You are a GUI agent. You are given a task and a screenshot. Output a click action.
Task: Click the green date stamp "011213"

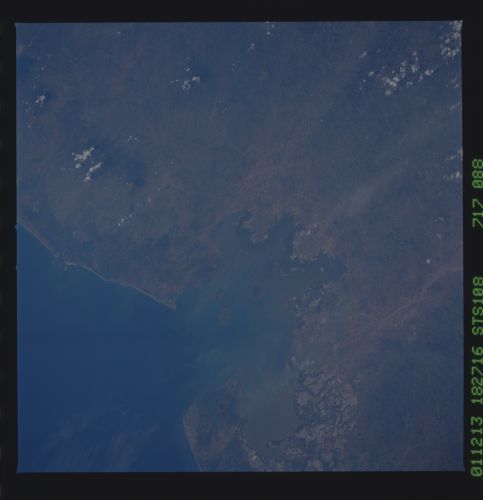pyautogui.click(x=477, y=446)
